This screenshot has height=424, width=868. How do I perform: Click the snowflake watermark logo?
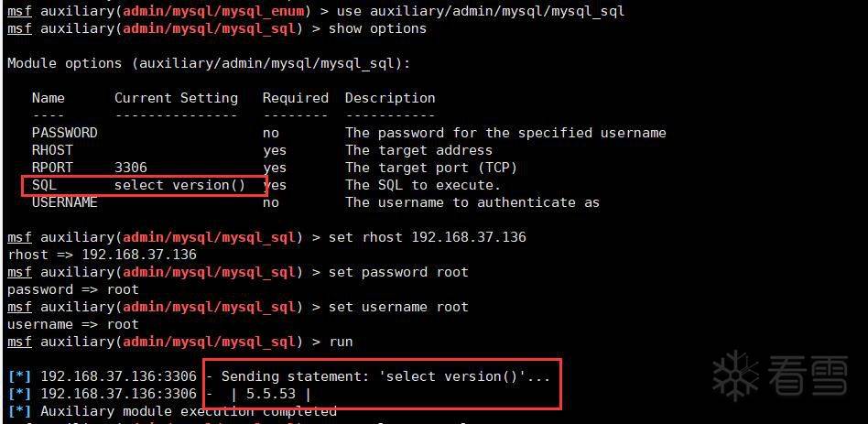(736, 375)
